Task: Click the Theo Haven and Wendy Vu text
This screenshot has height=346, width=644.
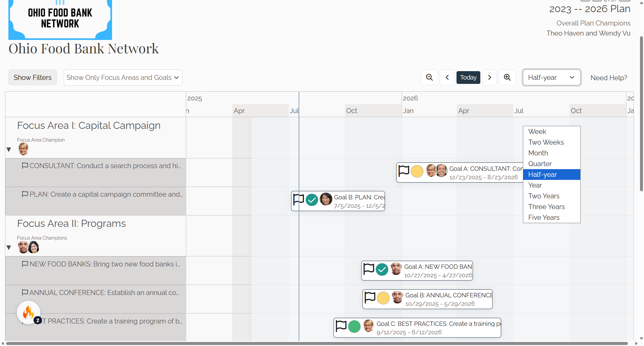Action: [x=588, y=33]
